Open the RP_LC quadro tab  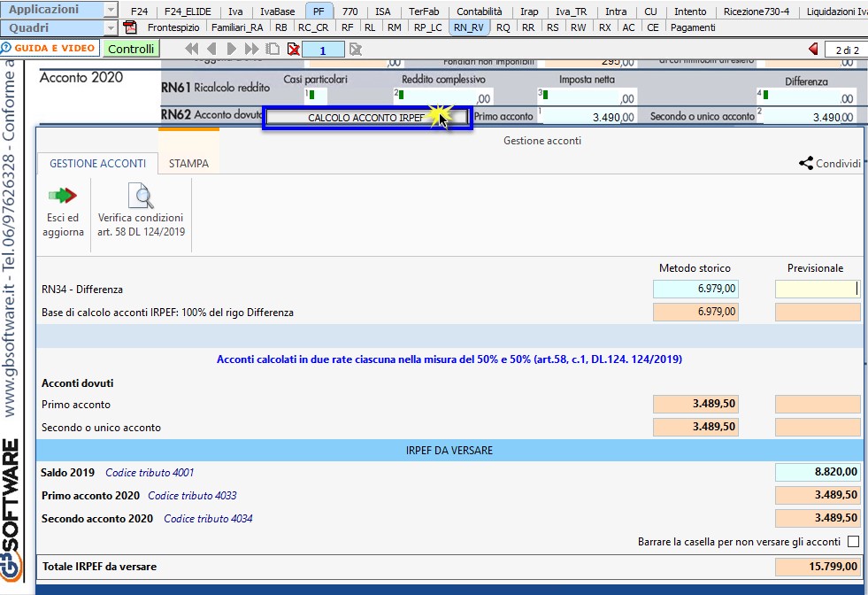coord(427,27)
